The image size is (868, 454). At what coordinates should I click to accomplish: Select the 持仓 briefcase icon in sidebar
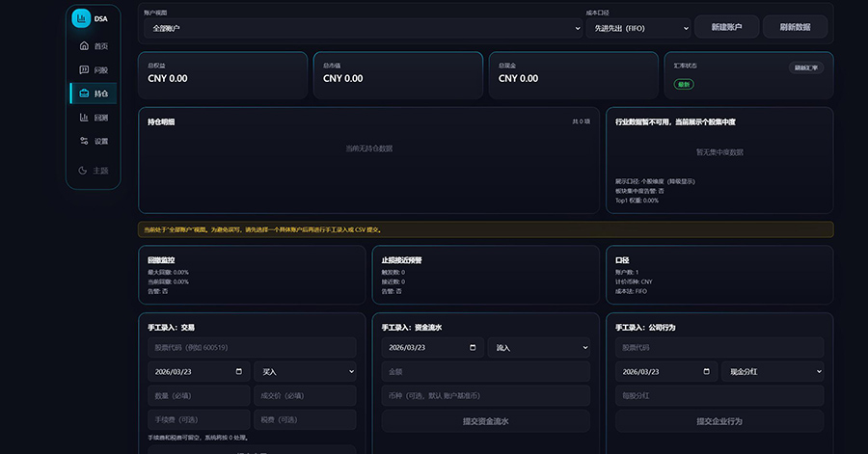click(x=84, y=93)
